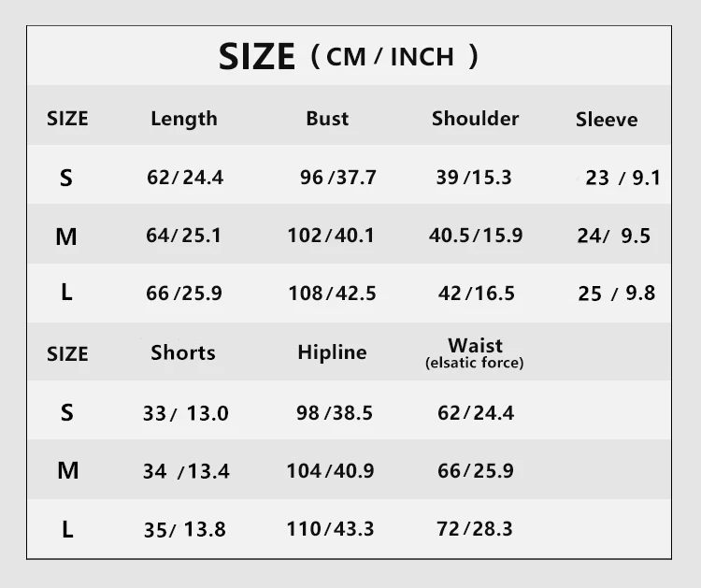Select the Shorts column header
The image size is (701, 588).
[183, 352]
